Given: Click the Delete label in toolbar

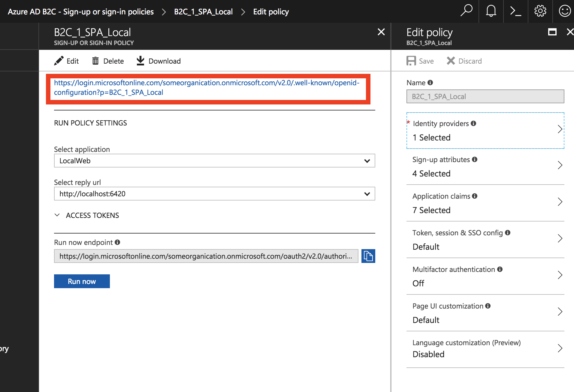Looking at the screenshot, I should [x=113, y=61].
